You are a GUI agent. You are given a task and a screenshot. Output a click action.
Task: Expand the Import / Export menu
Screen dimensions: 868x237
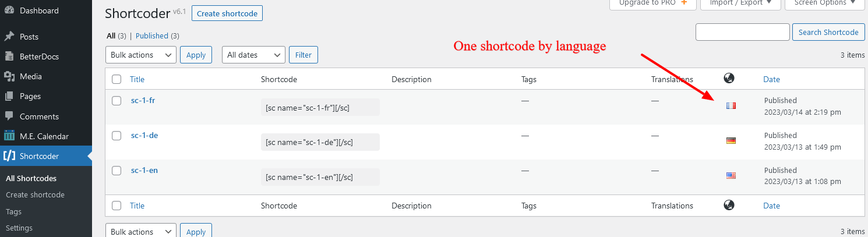(x=737, y=3)
